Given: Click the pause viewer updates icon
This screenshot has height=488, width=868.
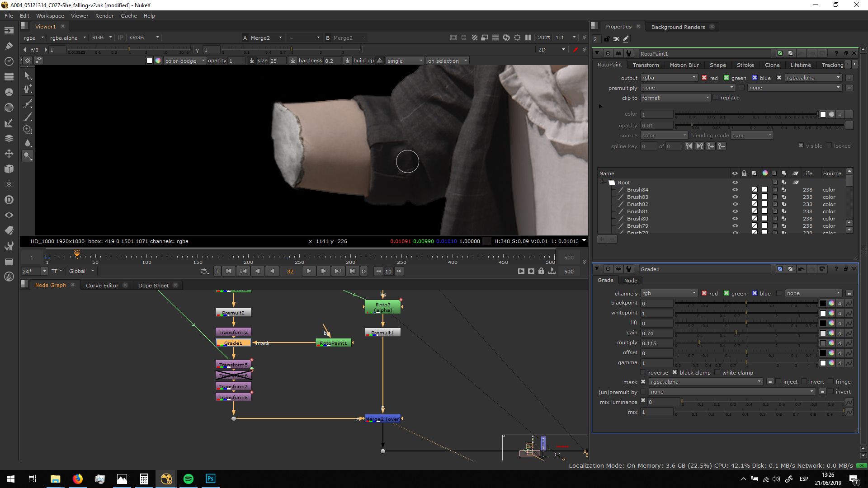Looking at the screenshot, I should [x=528, y=38].
